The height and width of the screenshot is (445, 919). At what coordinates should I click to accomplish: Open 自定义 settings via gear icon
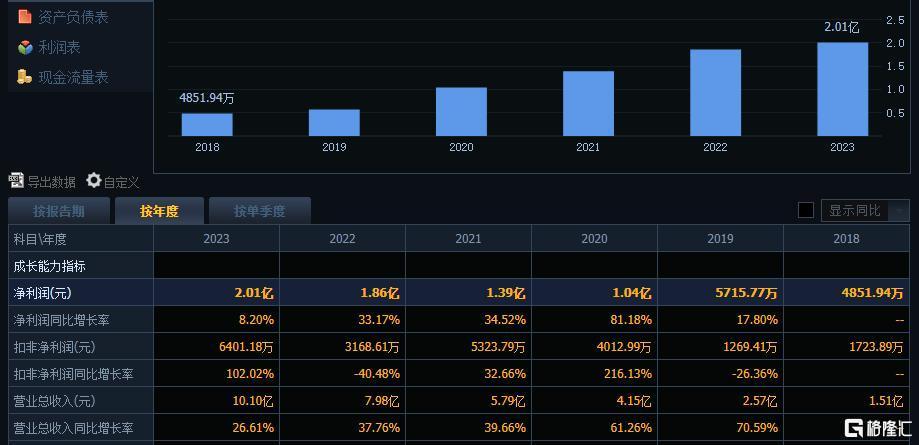tap(94, 181)
